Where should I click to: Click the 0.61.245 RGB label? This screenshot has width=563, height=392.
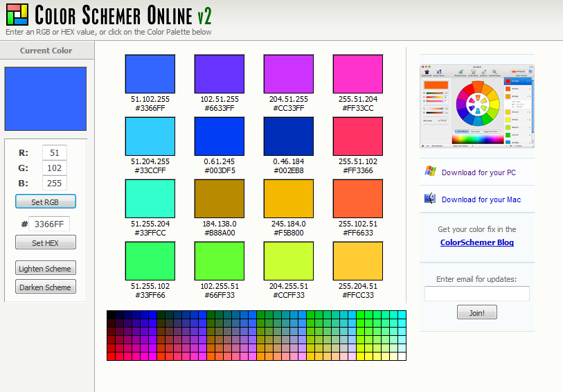click(x=220, y=161)
